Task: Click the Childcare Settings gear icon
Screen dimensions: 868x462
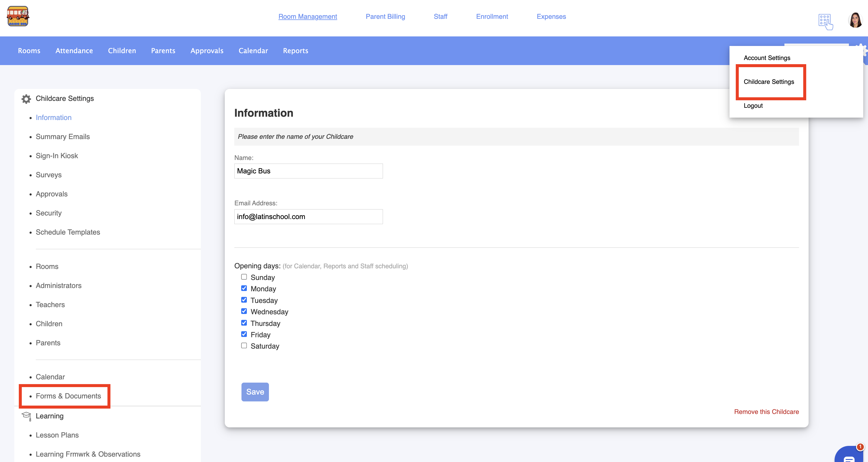Action: (26, 99)
